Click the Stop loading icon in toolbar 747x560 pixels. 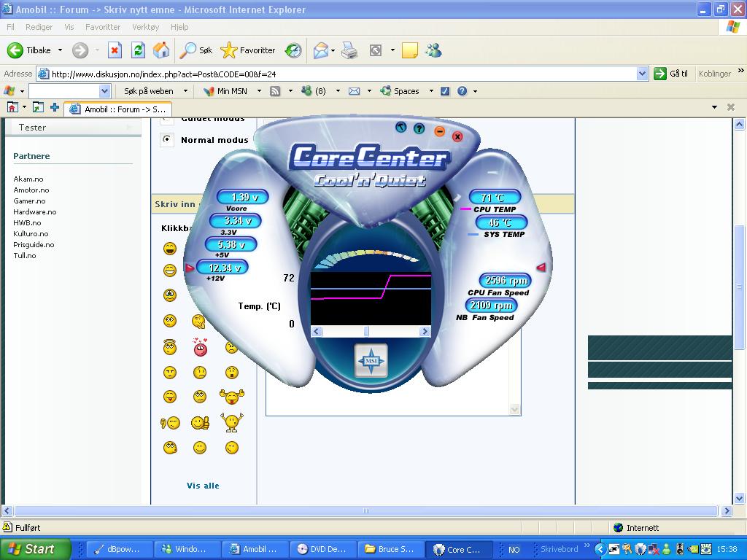coord(115,50)
